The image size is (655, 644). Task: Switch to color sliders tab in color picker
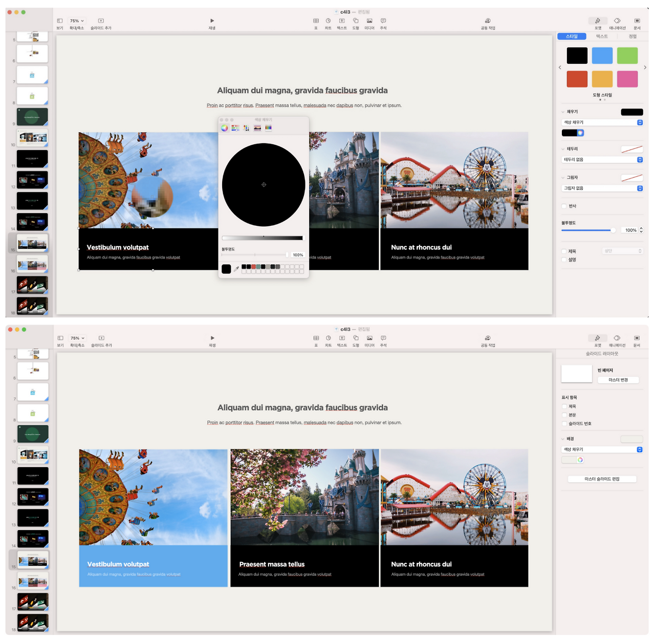point(235,127)
